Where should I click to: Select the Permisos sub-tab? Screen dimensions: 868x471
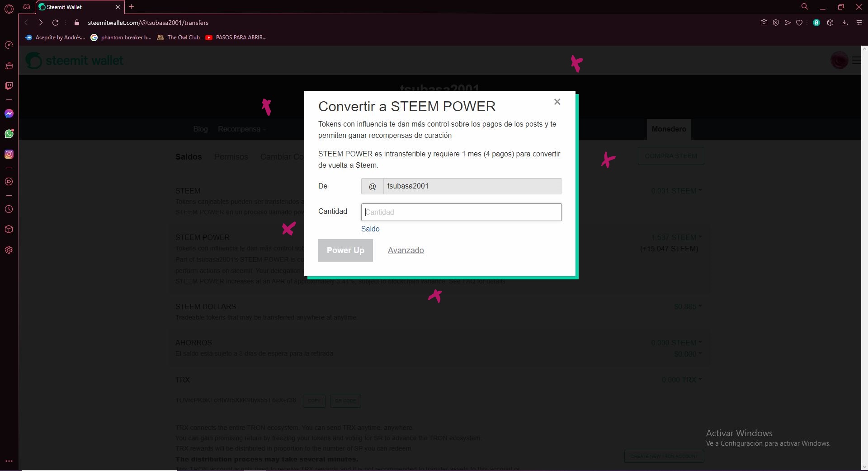pyautogui.click(x=231, y=157)
